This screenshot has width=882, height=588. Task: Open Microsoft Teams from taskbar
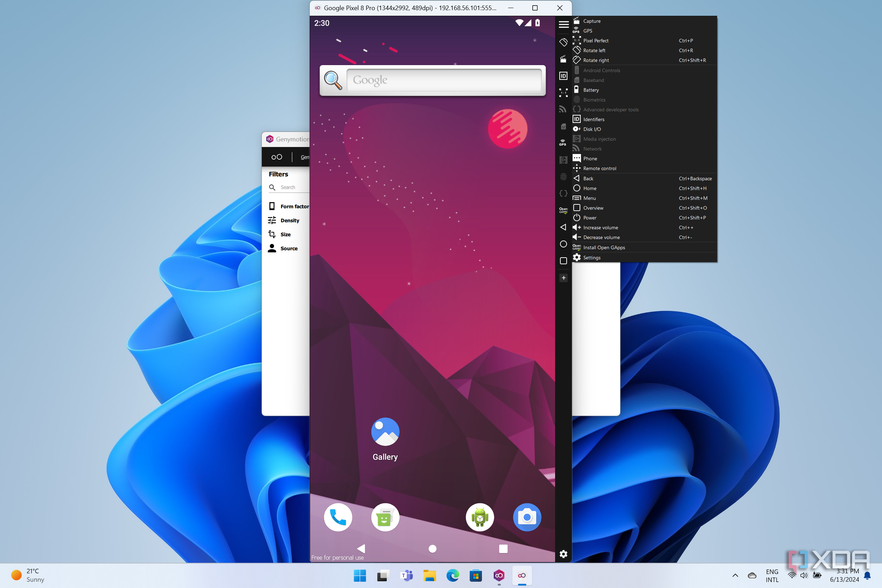(406, 575)
